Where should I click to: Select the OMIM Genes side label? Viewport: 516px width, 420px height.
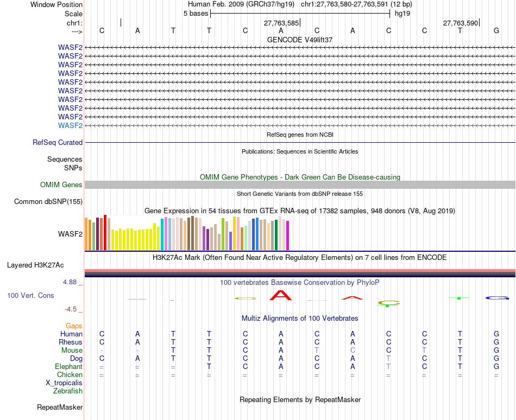61,184
